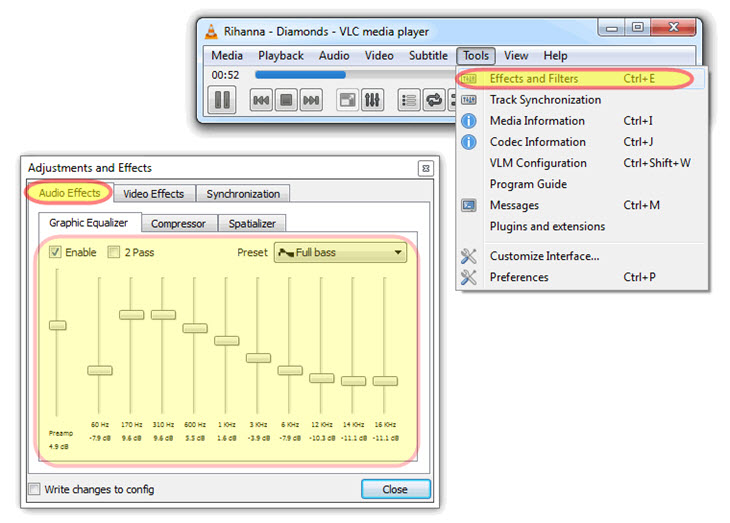Show the playlist icon
This screenshot has height=523, width=730.
[x=409, y=100]
